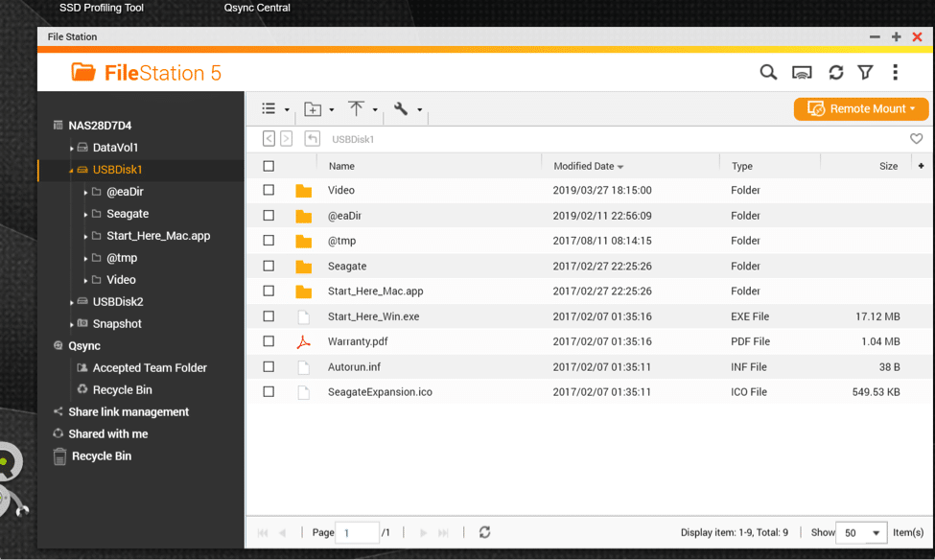Image resolution: width=935 pixels, height=560 pixels.
Task: Expand the Seagate folder in sidebar tree
Action: (x=85, y=215)
